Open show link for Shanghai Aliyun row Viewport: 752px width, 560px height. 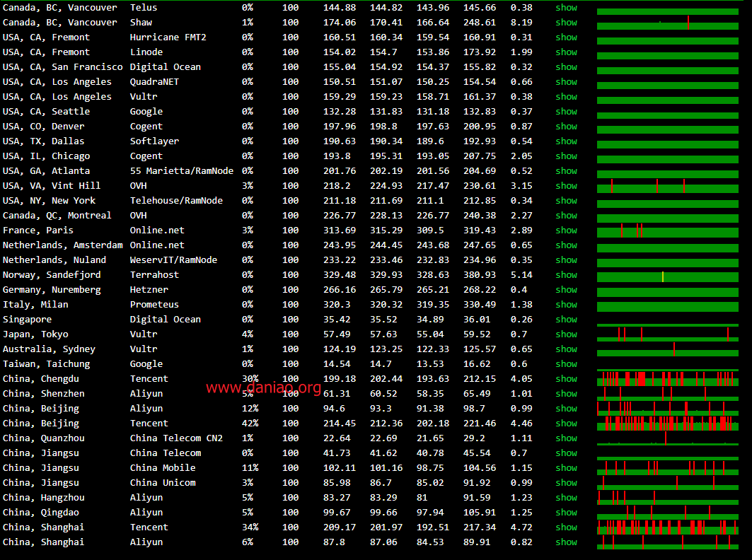[x=566, y=543]
